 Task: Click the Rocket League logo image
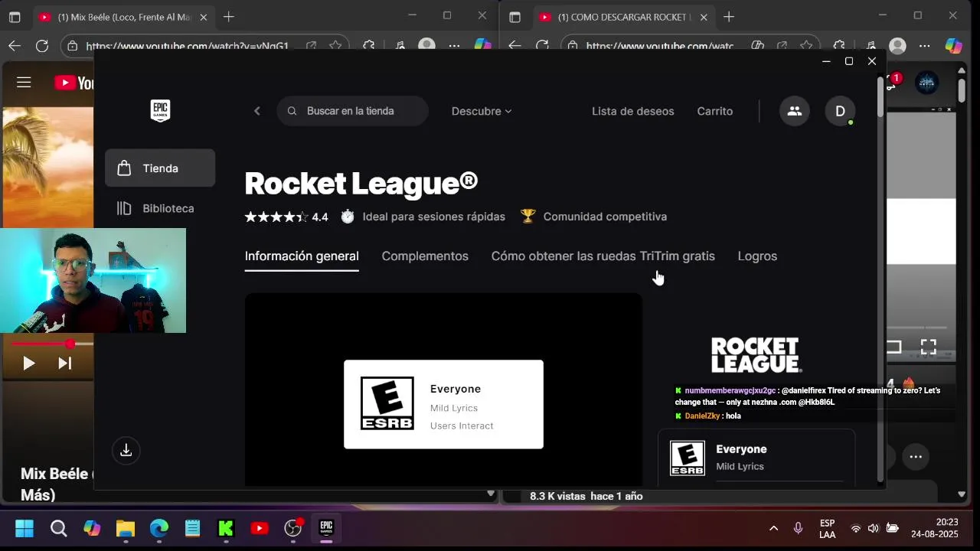tap(756, 354)
